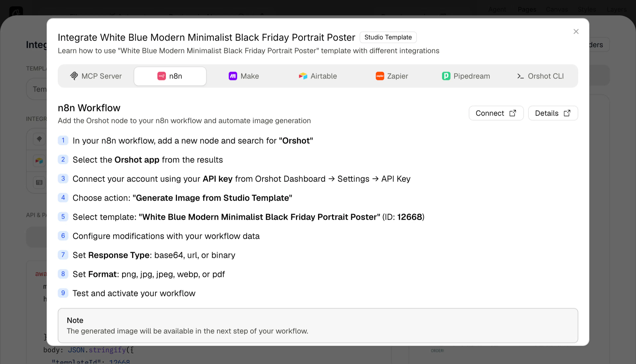Viewport: 636px width, 364px height.
Task: Click the "n8n Workflow" heading
Action: point(89,108)
